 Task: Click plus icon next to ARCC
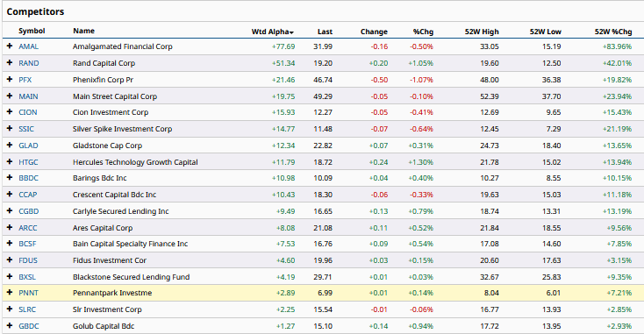coord(10,227)
